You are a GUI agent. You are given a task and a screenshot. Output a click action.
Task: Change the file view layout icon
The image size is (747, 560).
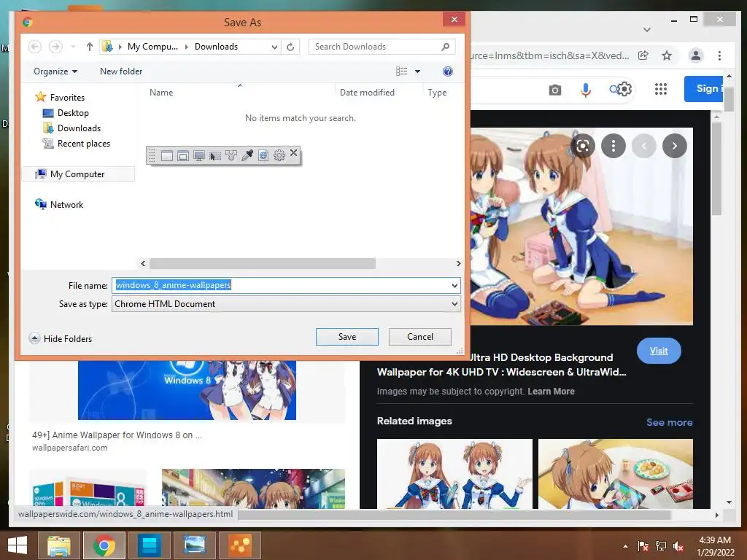pyautogui.click(x=402, y=71)
